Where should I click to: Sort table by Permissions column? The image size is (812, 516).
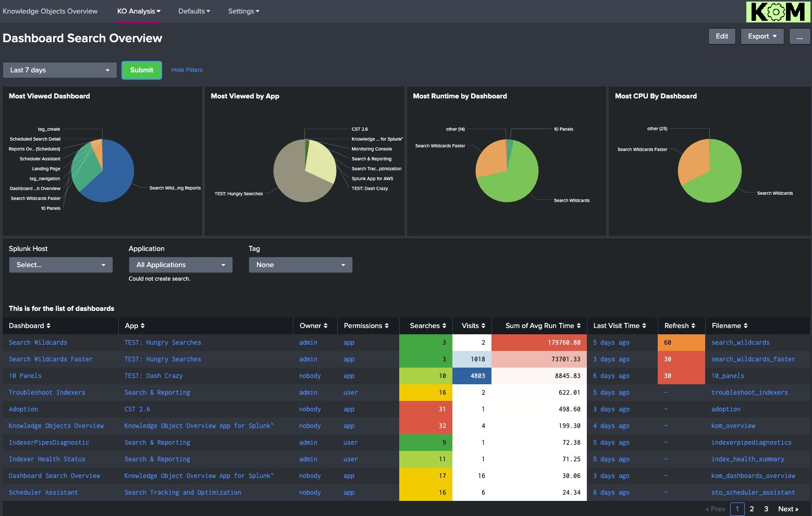366,325
